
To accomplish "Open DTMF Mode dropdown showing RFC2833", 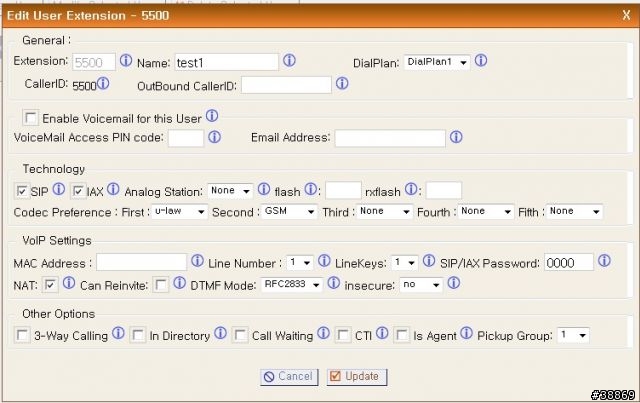I will point(291,284).
